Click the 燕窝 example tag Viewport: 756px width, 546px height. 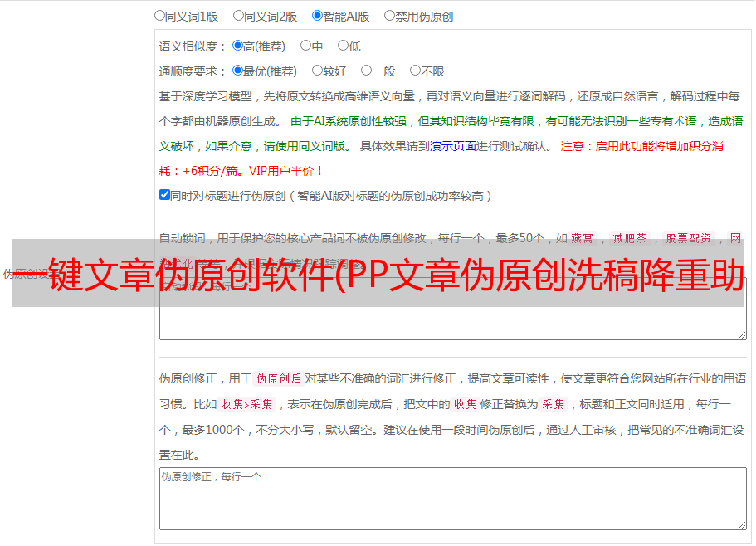coord(582,238)
